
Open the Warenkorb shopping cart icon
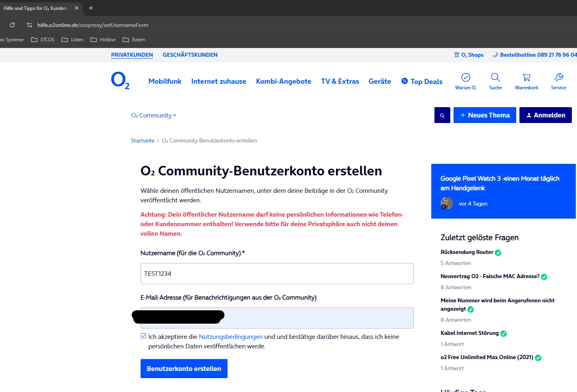[527, 77]
